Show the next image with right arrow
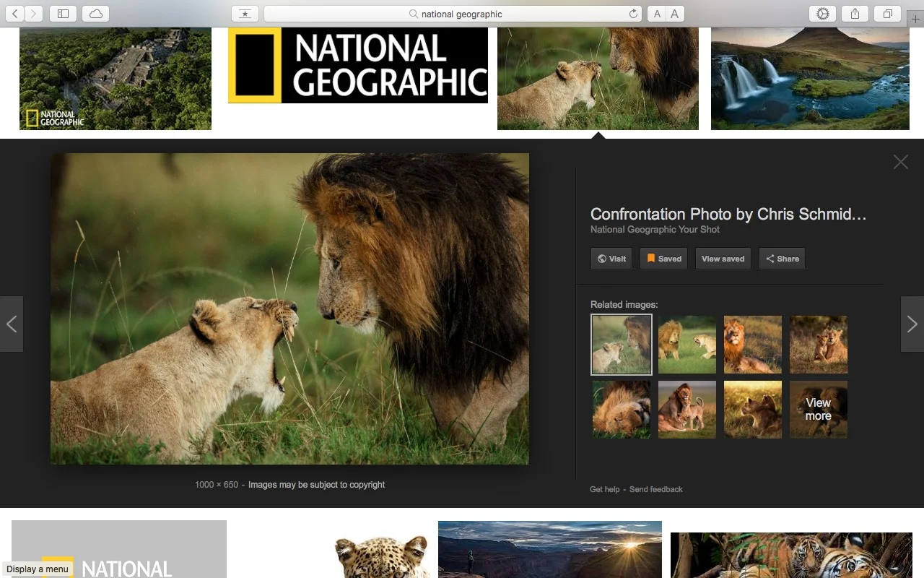Screen dimensions: 924x578 pos(912,324)
